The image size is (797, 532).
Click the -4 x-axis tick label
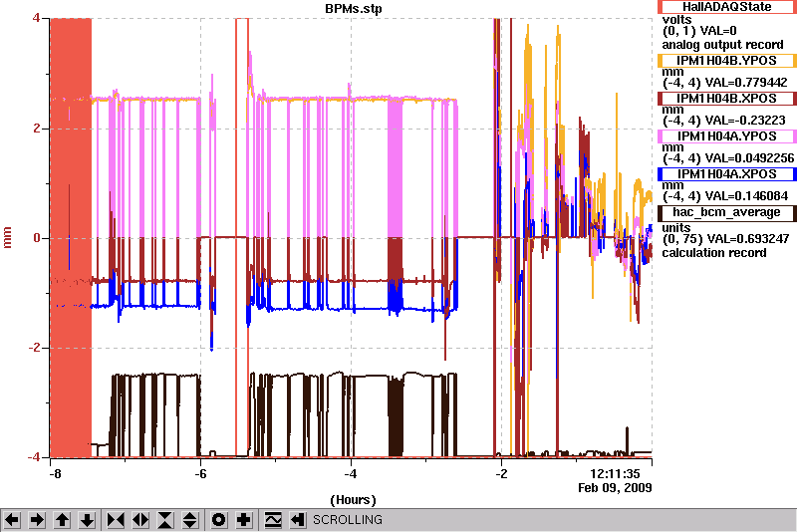tap(351, 474)
